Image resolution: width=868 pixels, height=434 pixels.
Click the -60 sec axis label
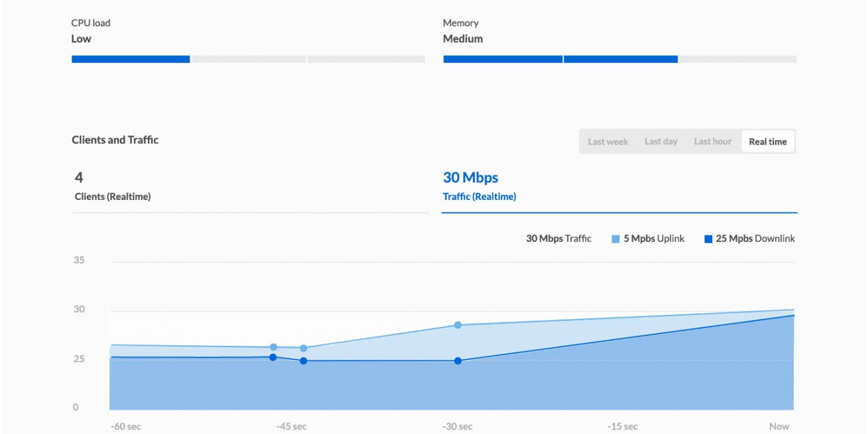126,426
